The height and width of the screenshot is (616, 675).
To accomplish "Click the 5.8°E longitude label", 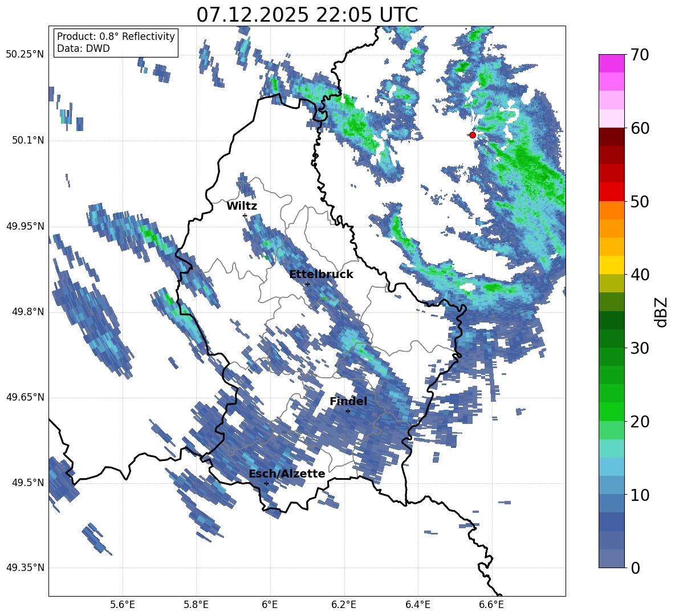I will 196,605.
